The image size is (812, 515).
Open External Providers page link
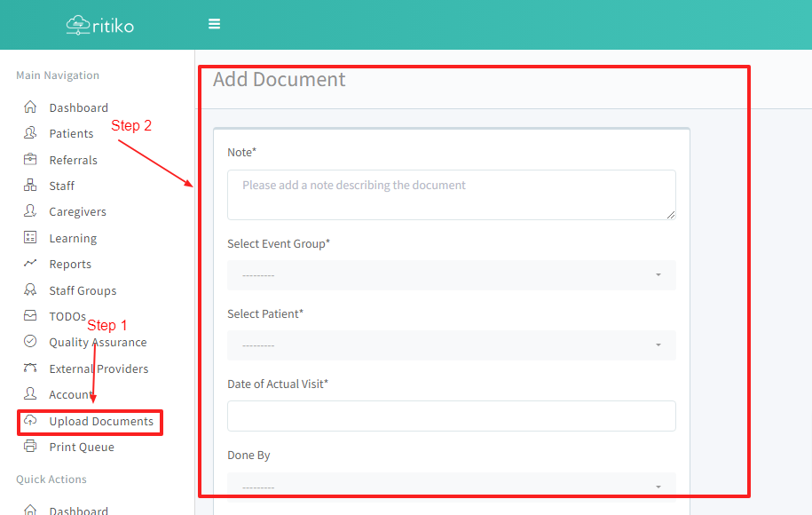[99, 368]
